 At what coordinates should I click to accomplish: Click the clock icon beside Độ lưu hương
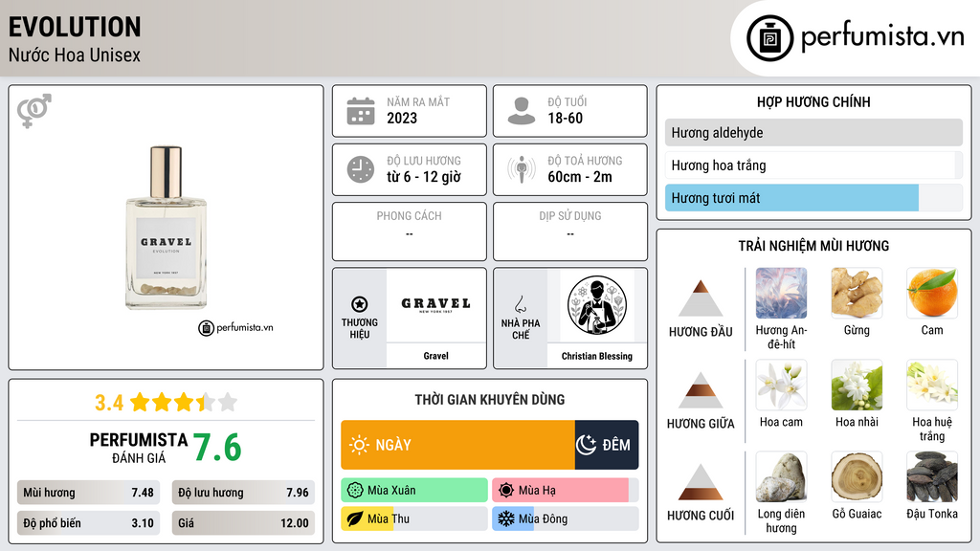(361, 169)
